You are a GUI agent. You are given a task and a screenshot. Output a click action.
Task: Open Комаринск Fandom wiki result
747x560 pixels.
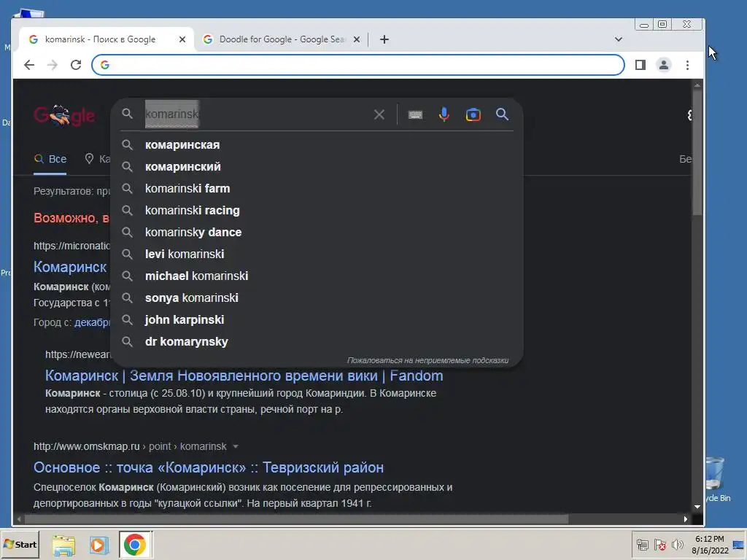pos(244,376)
